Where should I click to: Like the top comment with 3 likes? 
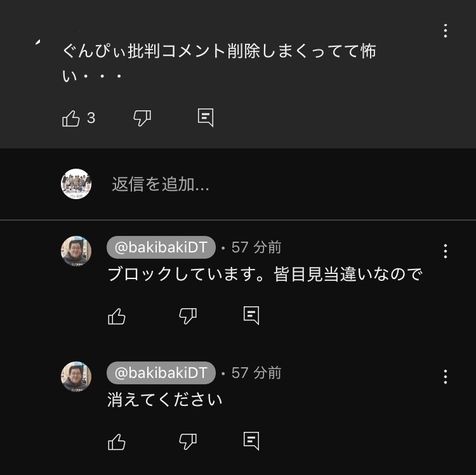(71, 118)
